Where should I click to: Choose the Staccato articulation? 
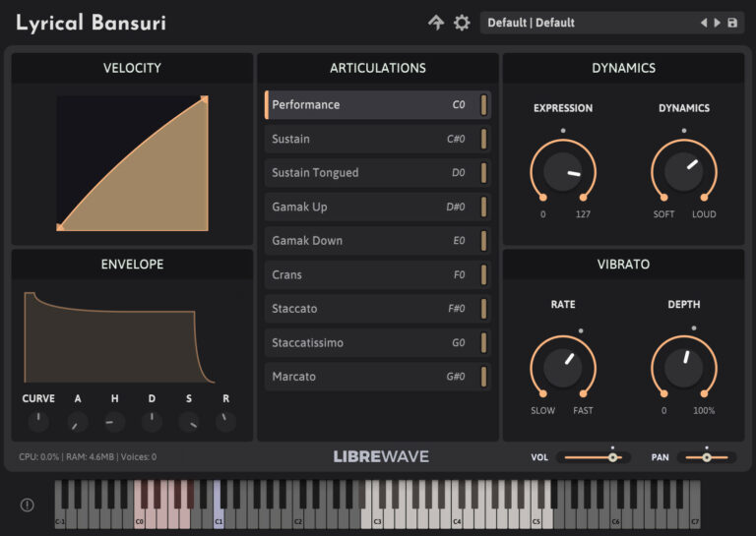(x=378, y=308)
